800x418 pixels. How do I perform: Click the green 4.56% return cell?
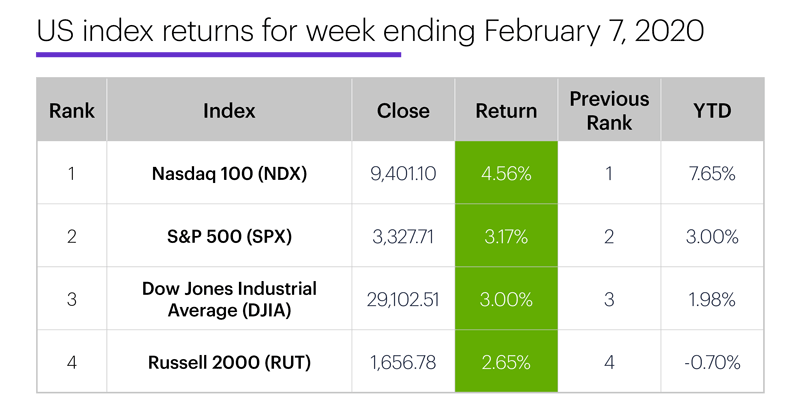click(x=507, y=174)
